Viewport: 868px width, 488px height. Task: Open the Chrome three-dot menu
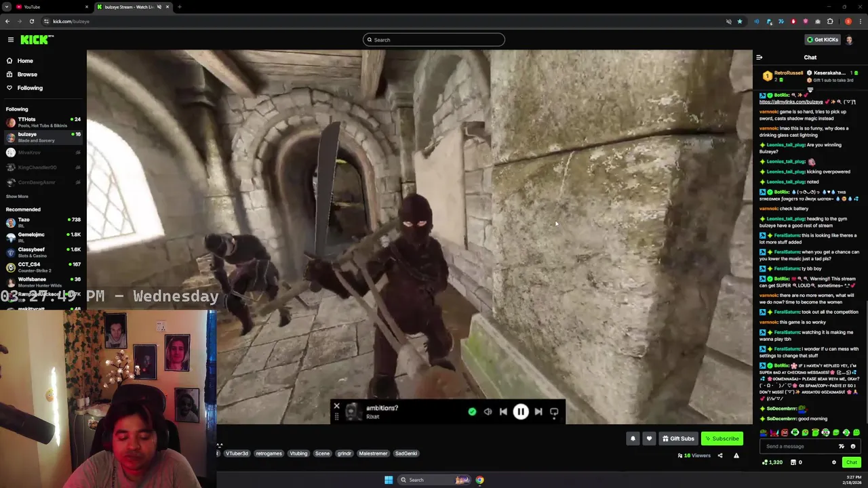click(x=859, y=21)
